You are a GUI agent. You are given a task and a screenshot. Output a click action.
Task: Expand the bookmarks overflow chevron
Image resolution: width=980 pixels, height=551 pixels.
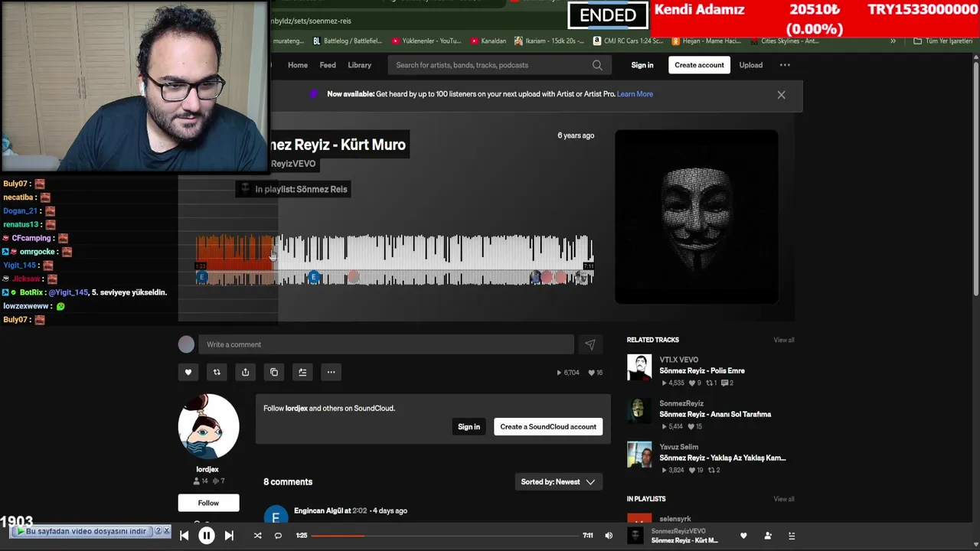click(893, 41)
